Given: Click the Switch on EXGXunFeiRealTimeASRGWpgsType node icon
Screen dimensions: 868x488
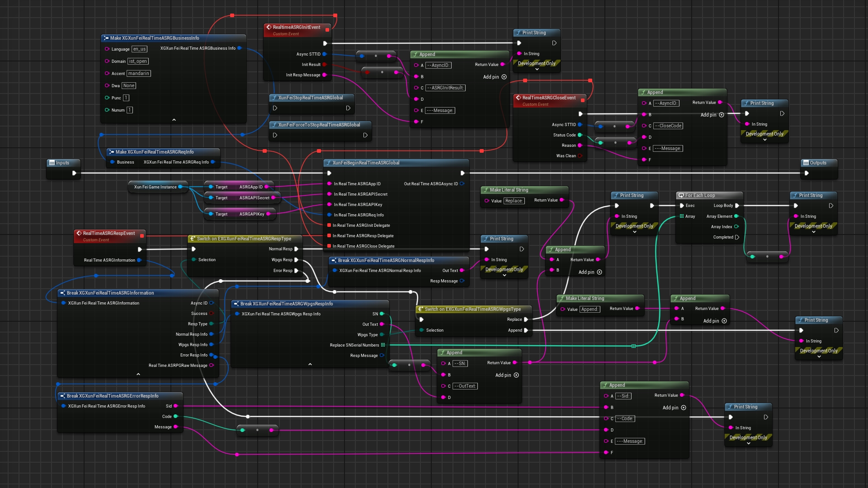Looking at the screenshot, I should [x=420, y=309].
